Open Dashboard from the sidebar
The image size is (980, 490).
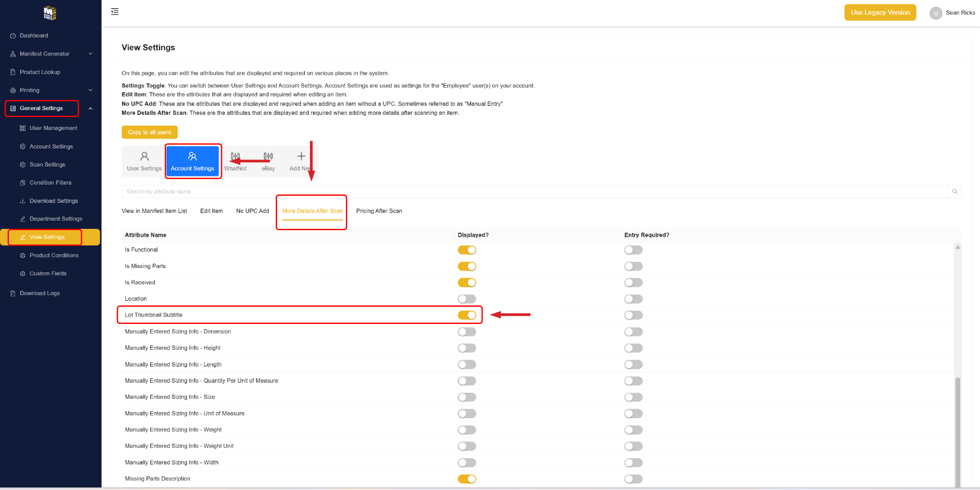tap(34, 36)
